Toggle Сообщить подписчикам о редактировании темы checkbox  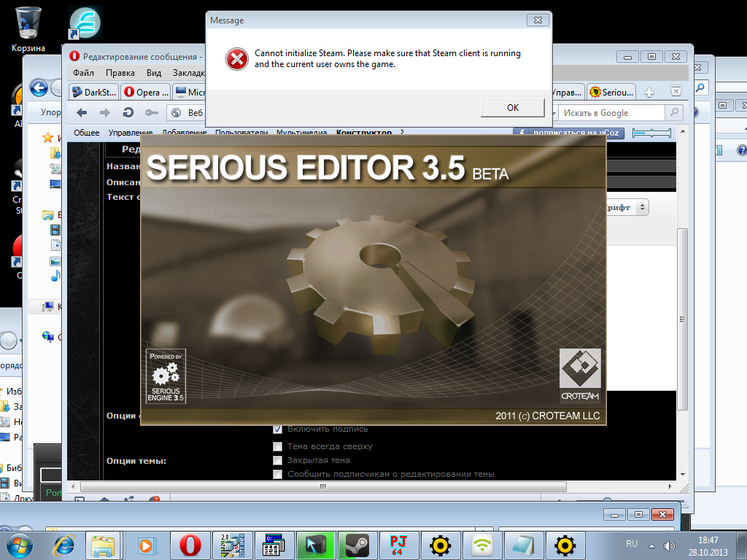277,474
